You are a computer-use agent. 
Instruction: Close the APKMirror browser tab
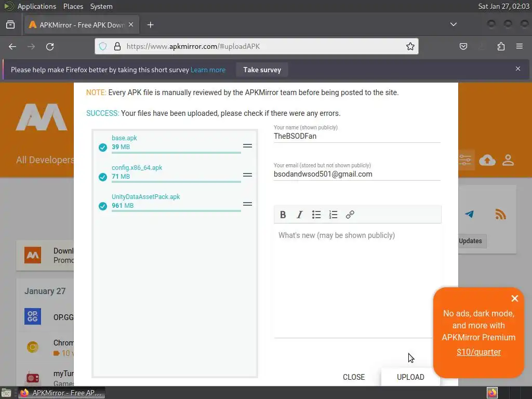pos(131,25)
